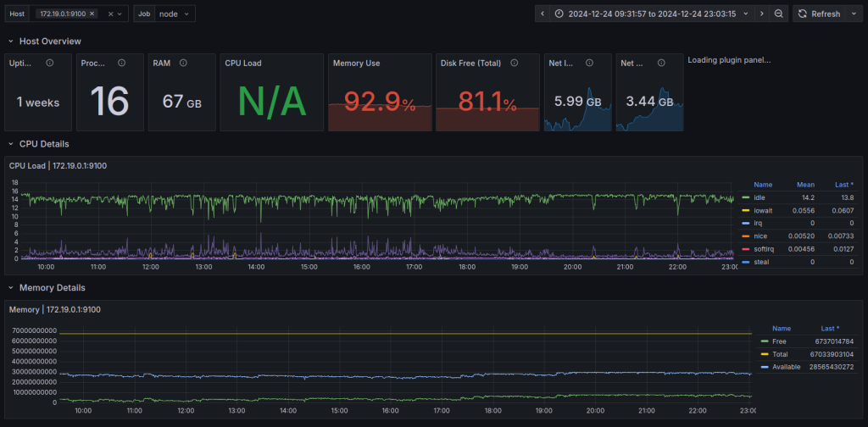Sort Memory legend by Last column
868x427 pixels.
coord(829,329)
